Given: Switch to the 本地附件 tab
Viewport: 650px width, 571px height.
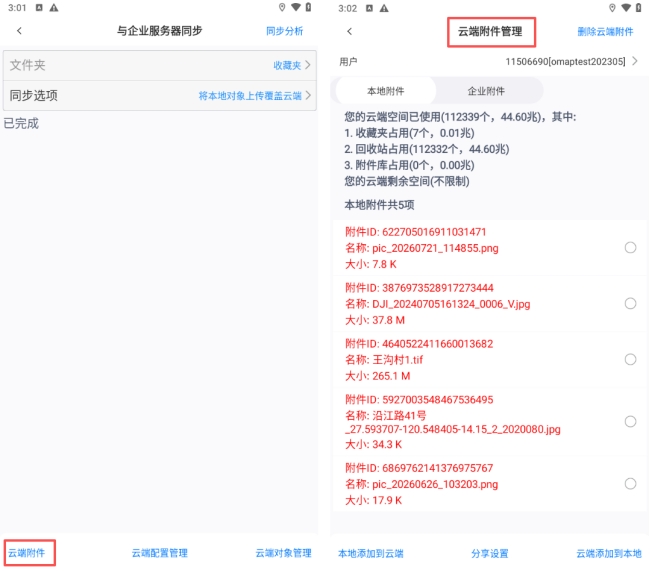Looking at the screenshot, I should click(x=386, y=91).
